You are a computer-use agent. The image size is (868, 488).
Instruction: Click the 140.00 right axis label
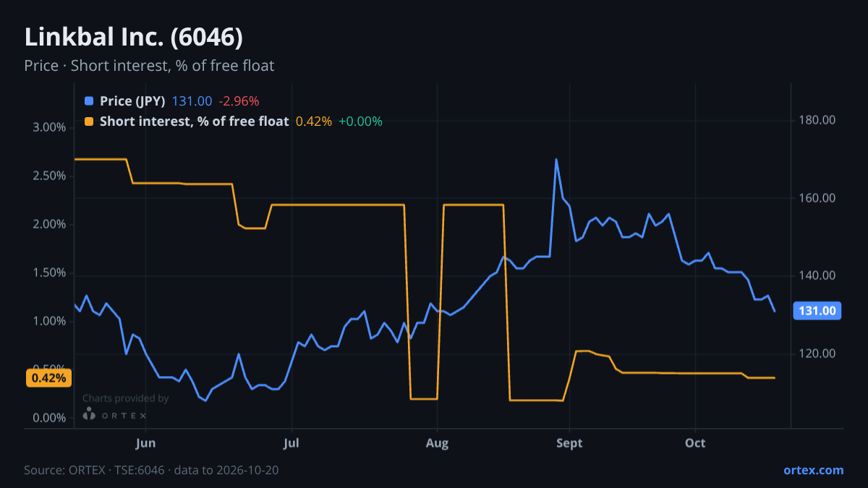tap(818, 275)
